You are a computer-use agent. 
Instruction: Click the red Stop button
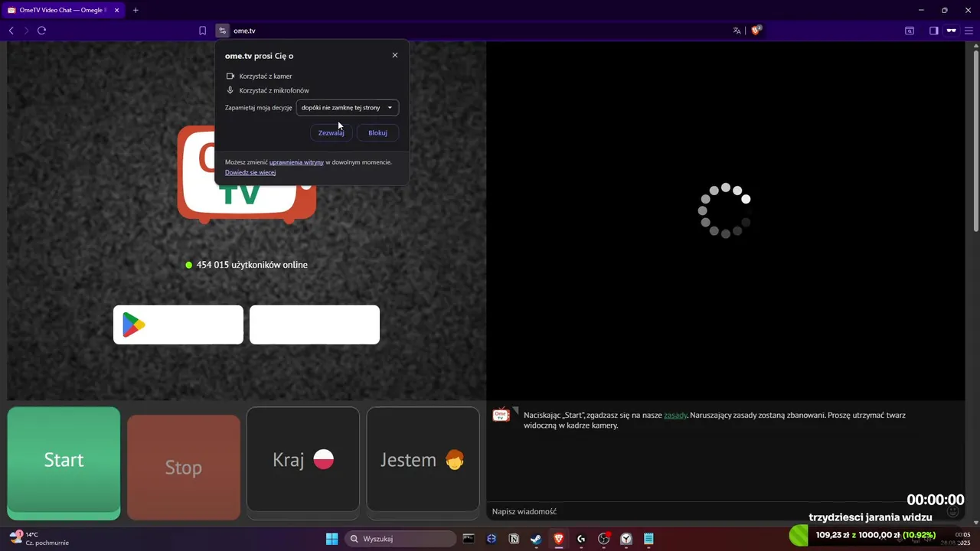184,467
